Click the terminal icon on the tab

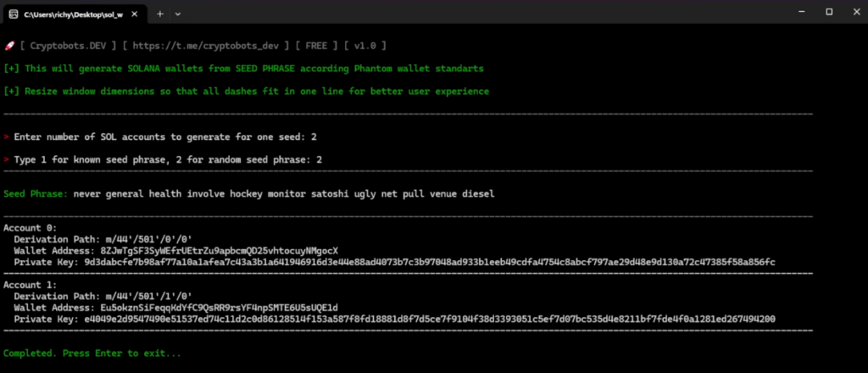point(14,14)
